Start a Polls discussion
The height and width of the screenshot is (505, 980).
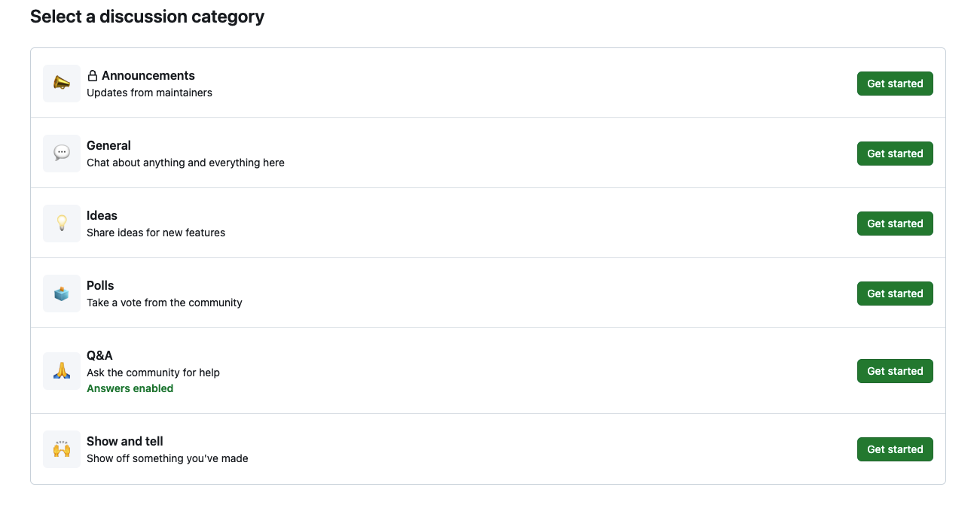click(895, 294)
